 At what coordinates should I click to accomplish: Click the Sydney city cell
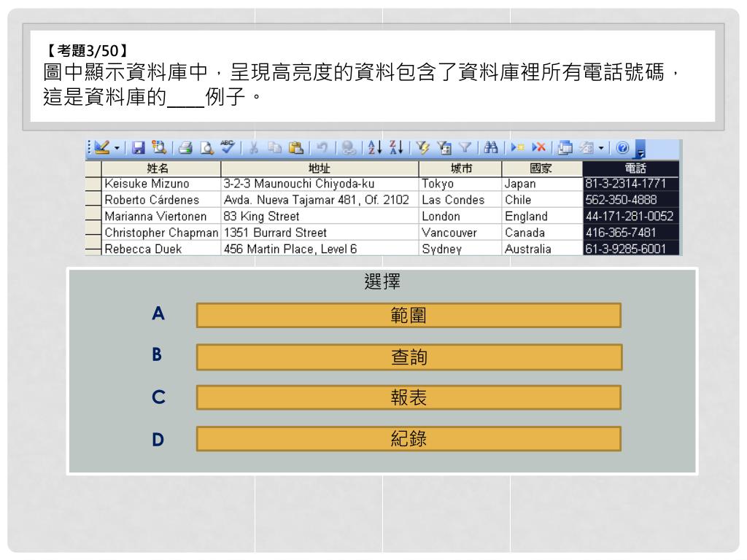pos(460,249)
